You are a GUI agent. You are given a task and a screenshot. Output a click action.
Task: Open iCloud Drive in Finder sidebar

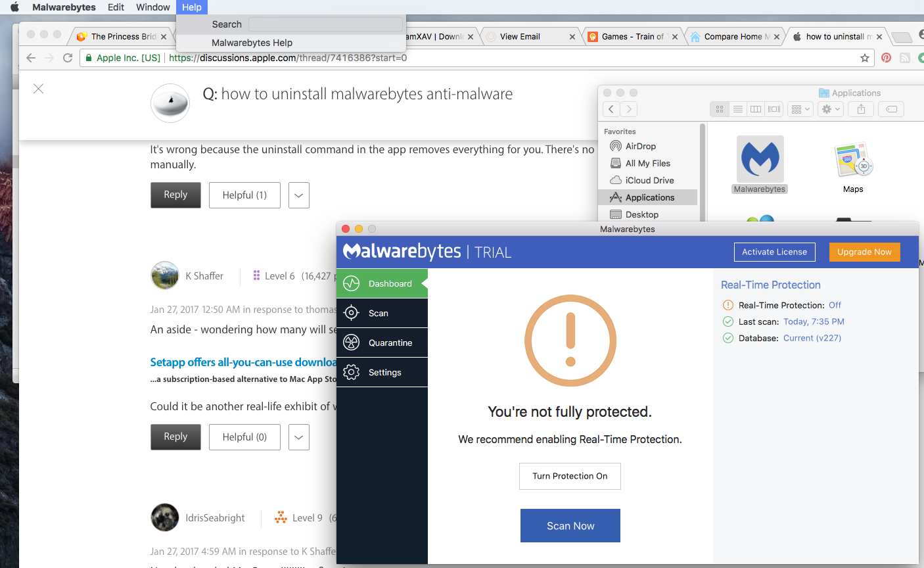coord(649,180)
